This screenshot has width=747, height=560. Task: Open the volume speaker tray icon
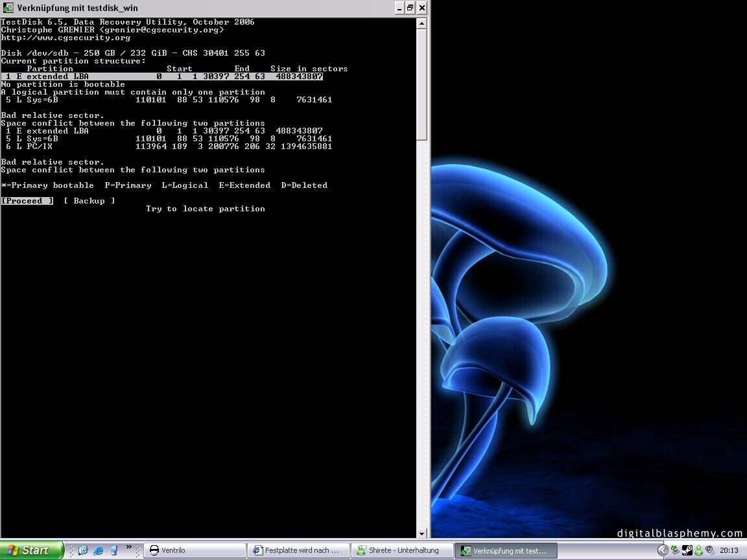pyautogui.click(x=709, y=550)
